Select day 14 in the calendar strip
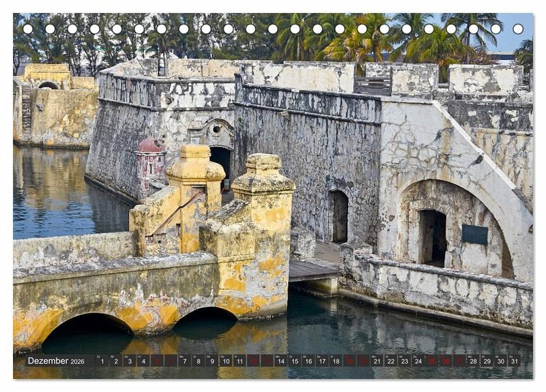The width and height of the screenshot is (546, 392). pos(281,361)
